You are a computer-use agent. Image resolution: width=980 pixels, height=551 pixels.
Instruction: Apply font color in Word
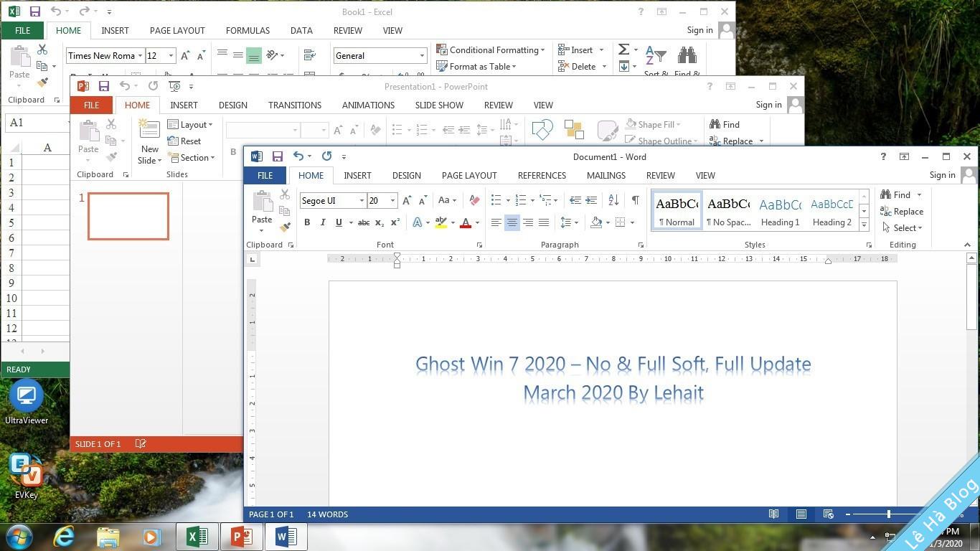[466, 222]
